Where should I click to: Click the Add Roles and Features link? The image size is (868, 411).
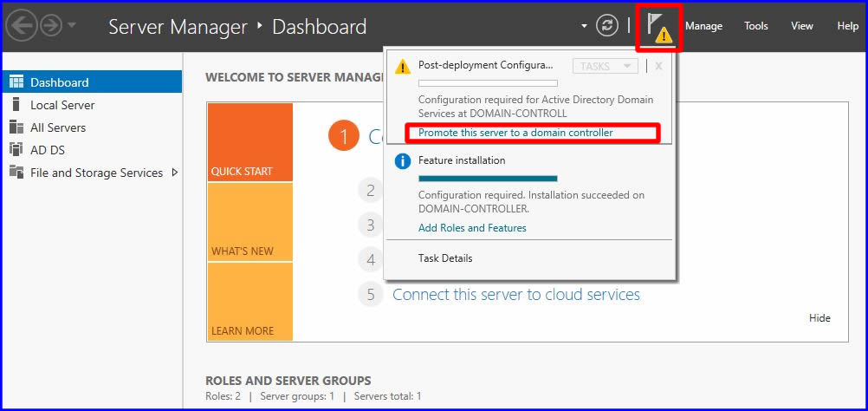(x=472, y=228)
